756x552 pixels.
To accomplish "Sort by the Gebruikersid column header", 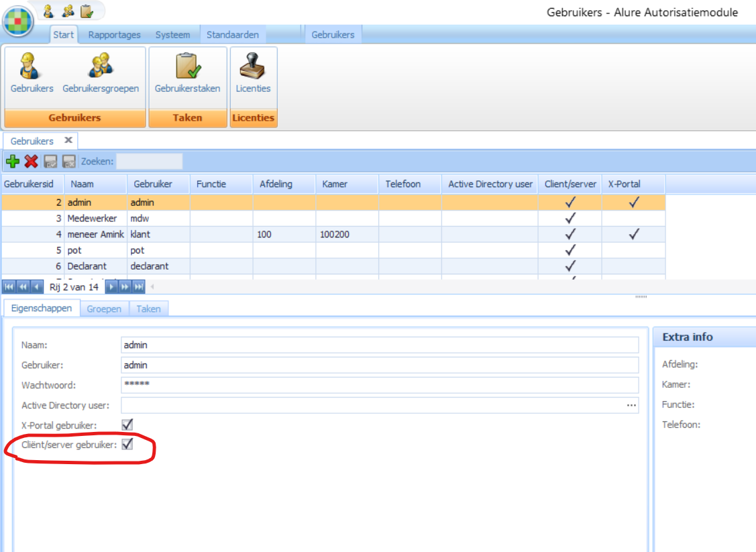I will pyautogui.click(x=32, y=184).
